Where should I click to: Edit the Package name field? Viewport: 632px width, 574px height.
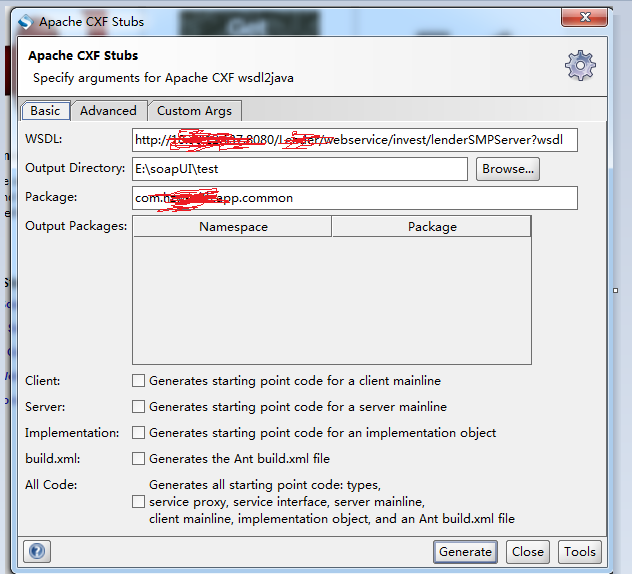click(355, 198)
